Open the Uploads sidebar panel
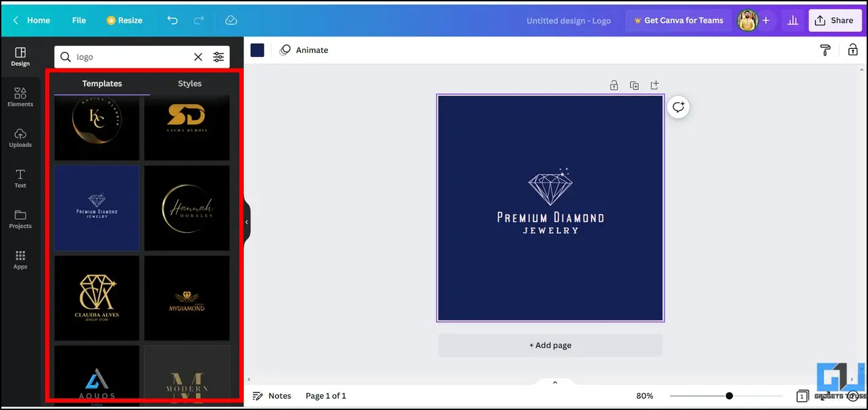Viewport: 868px width, 410px height. click(x=20, y=138)
